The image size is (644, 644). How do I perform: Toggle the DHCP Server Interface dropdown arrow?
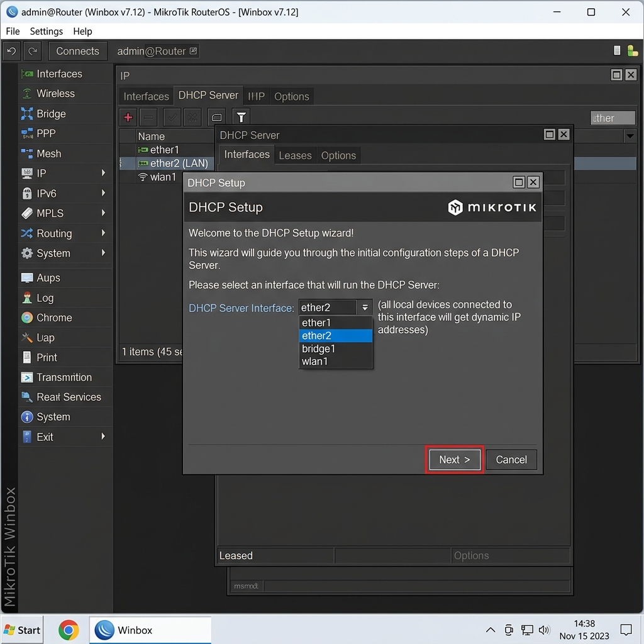click(365, 308)
